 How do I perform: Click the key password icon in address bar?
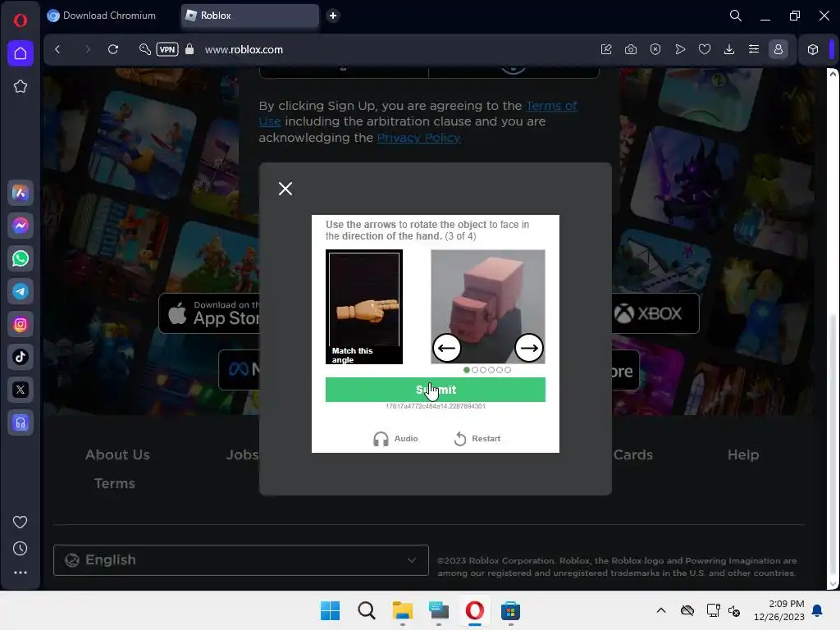point(144,49)
